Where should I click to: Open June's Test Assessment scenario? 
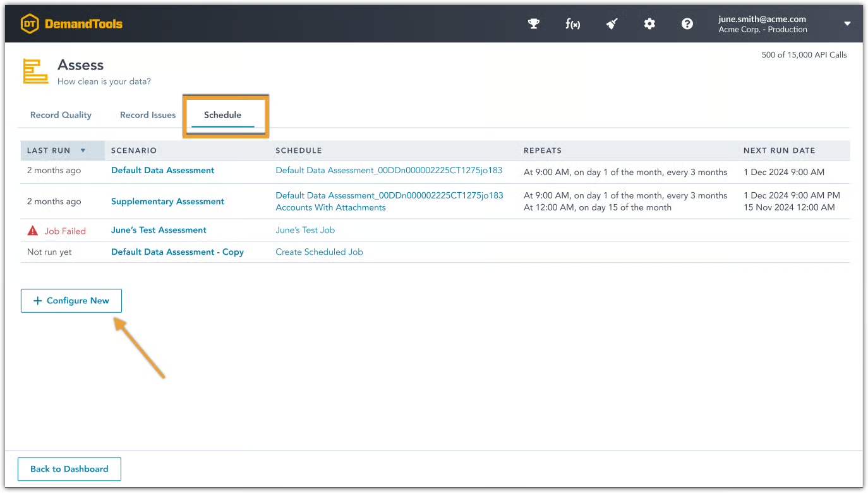point(159,230)
